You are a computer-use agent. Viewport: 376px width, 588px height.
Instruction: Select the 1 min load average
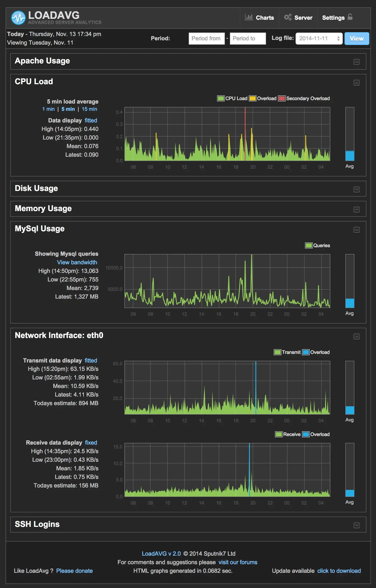click(x=48, y=109)
